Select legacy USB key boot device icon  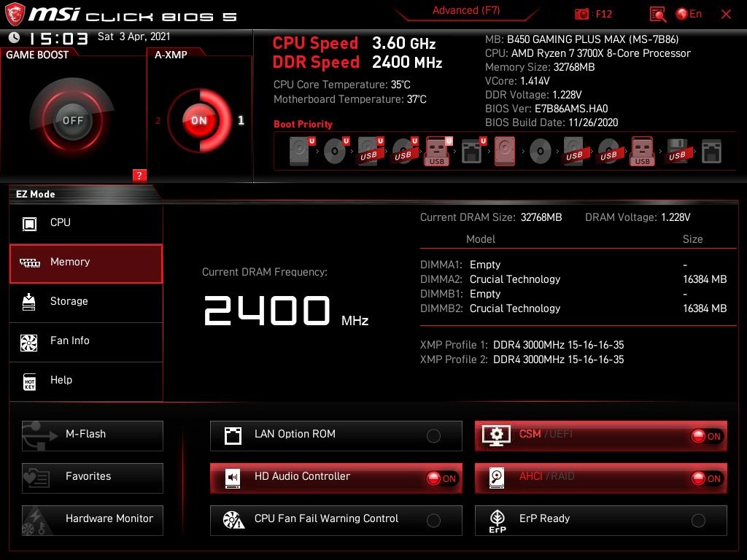(x=643, y=152)
